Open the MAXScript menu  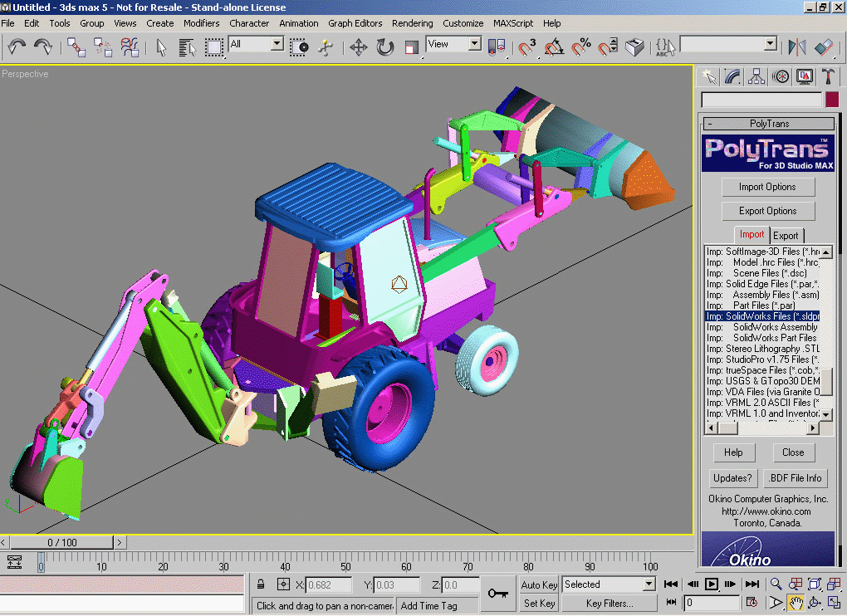(x=512, y=23)
